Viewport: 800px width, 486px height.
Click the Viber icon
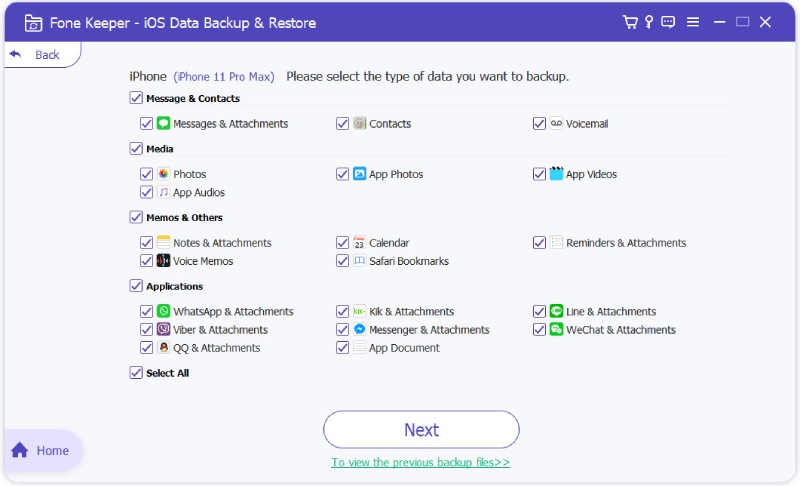[x=163, y=329]
